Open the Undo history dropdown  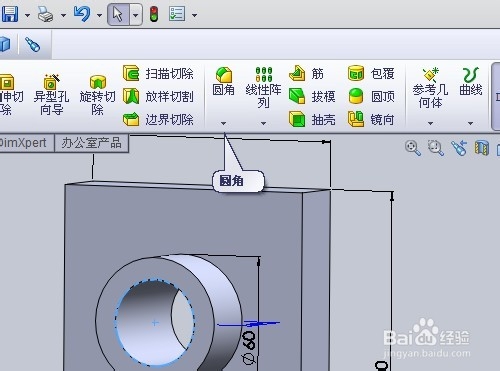99,15
